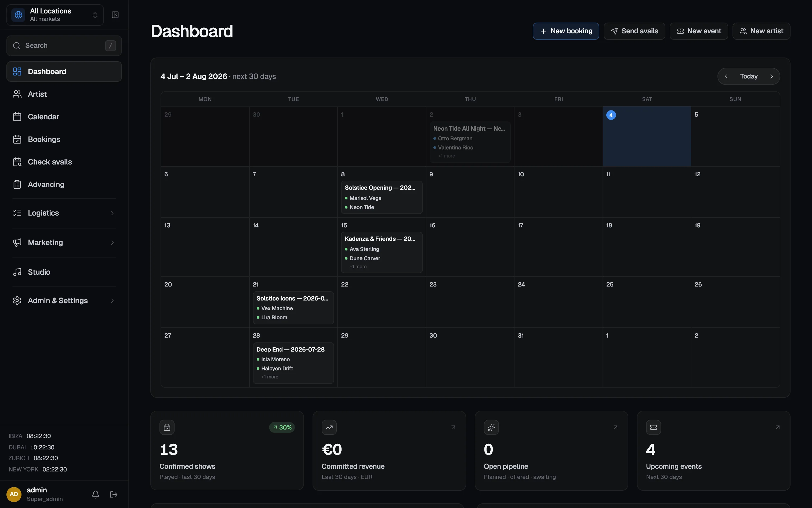Show +1 more on Kadenza event
This screenshot has height=508, width=812.
(358, 266)
